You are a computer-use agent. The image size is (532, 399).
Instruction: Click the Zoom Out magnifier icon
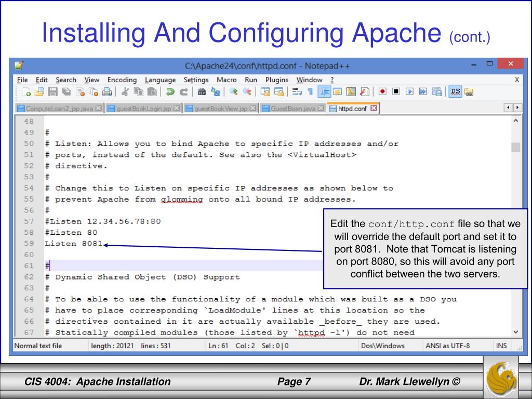[x=247, y=91]
